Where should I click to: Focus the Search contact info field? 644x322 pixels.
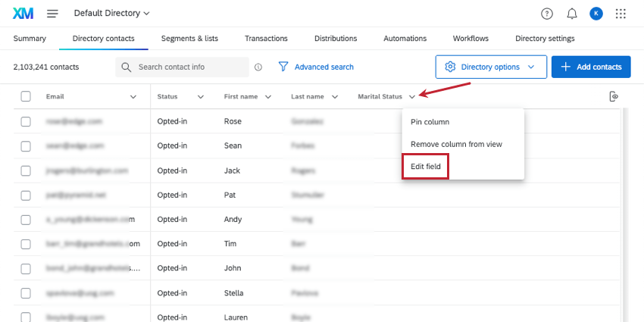pyautogui.click(x=182, y=67)
